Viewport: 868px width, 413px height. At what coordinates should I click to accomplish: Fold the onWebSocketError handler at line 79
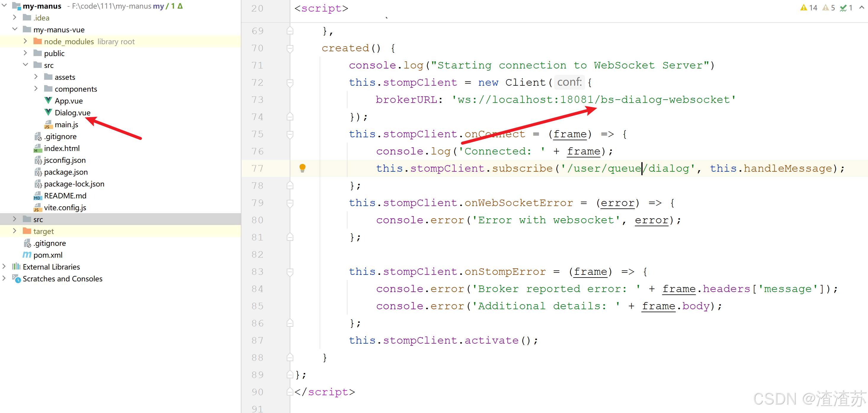[x=290, y=203]
